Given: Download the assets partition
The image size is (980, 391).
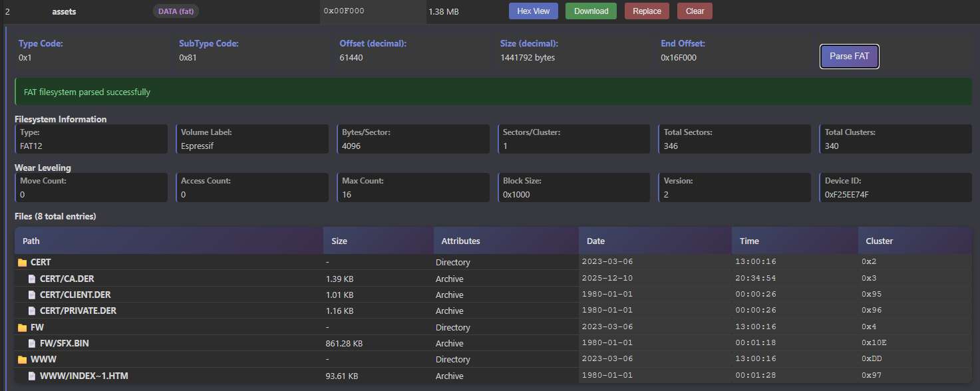Looking at the screenshot, I should [x=591, y=11].
